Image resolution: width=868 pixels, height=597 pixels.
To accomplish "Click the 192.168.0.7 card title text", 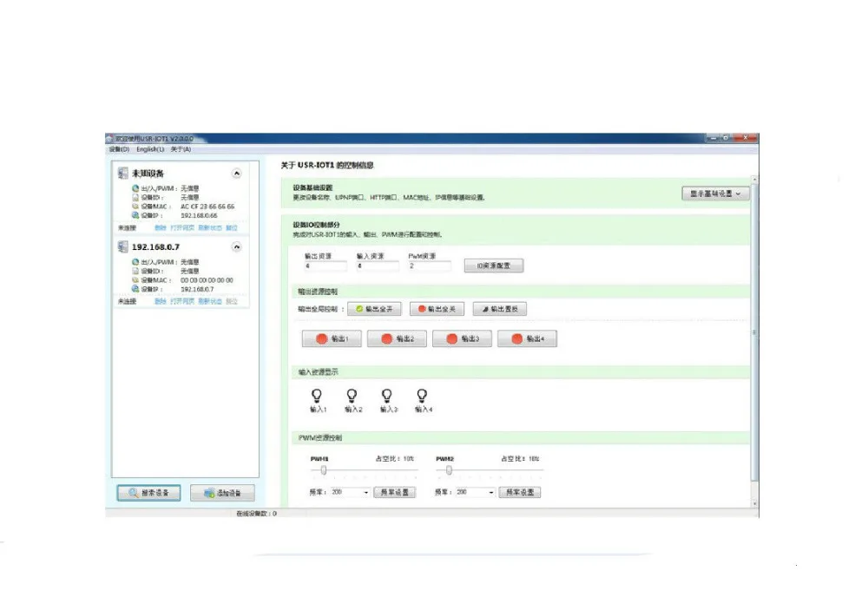I will 155,246.
